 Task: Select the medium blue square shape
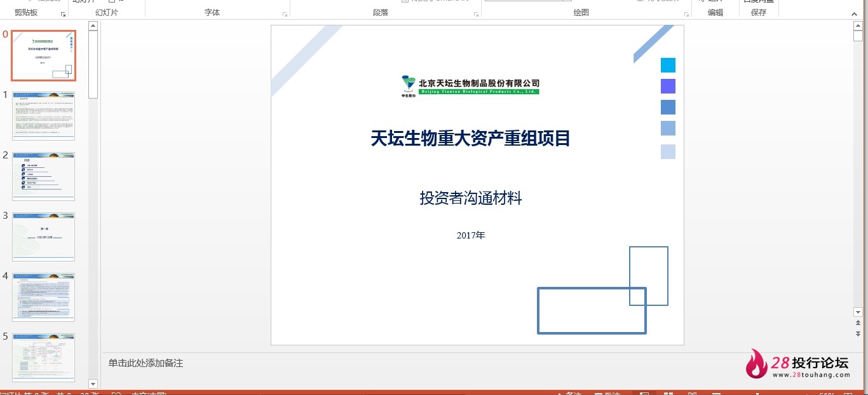tap(668, 107)
